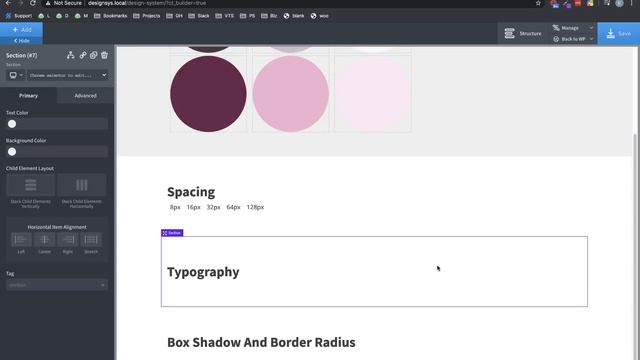Select the dark maroon color circle

pyautogui.click(x=208, y=94)
